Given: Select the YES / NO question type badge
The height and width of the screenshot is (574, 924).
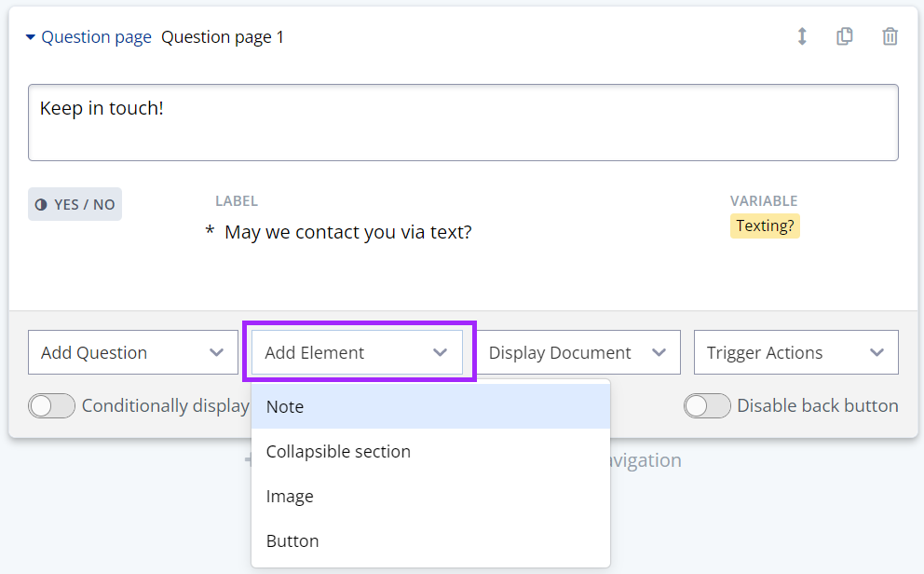Looking at the screenshot, I should tap(75, 203).
